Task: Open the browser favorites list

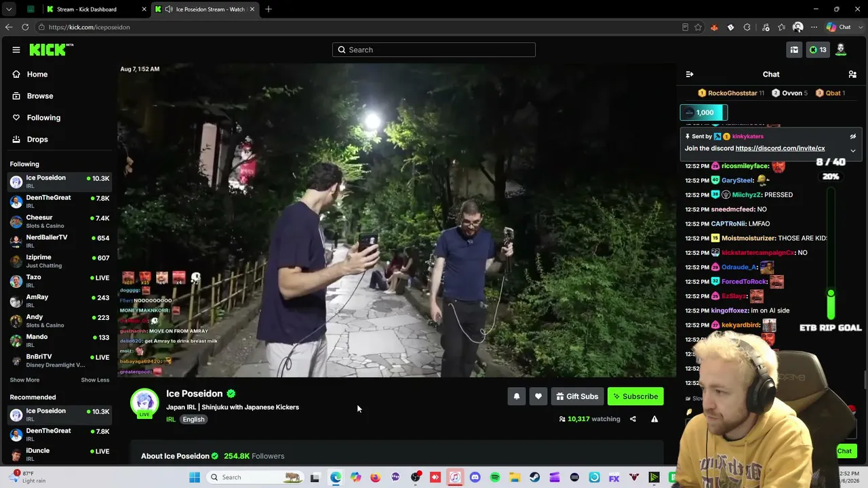Action: click(782, 27)
